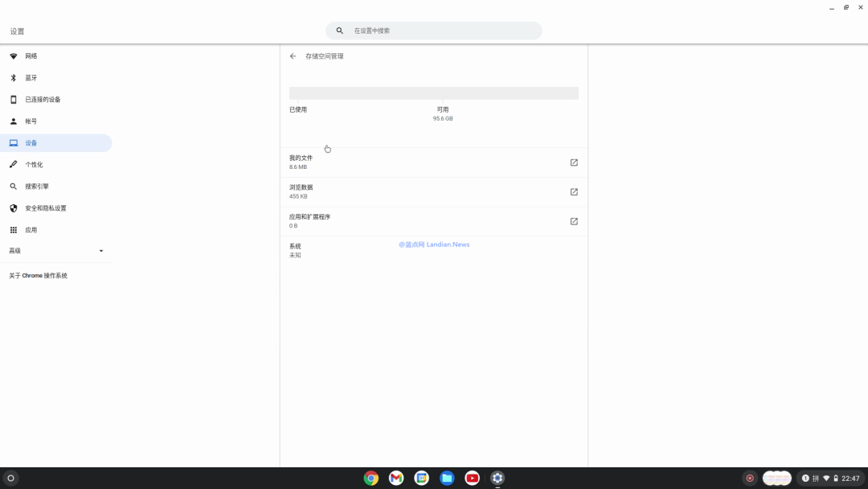This screenshot has height=489, width=868.
Task: Click the notification count badge in status tray
Action: (805, 479)
